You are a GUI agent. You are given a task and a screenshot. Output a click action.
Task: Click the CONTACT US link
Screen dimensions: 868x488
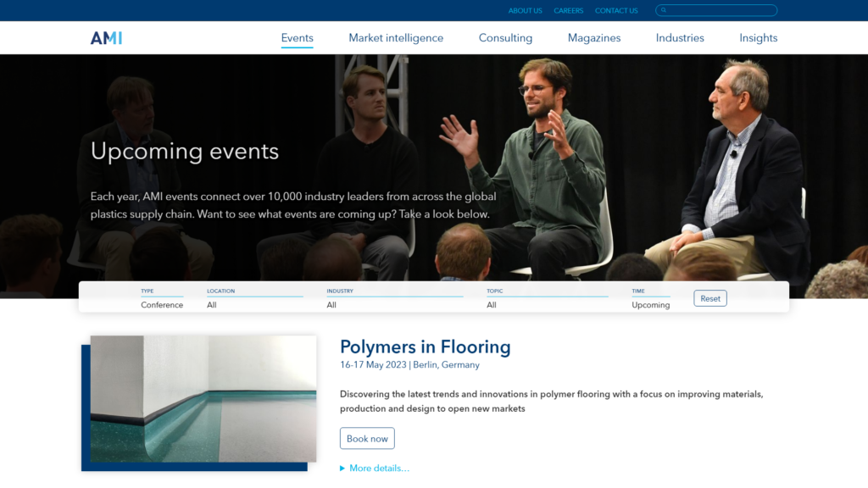tap(616, 10)
